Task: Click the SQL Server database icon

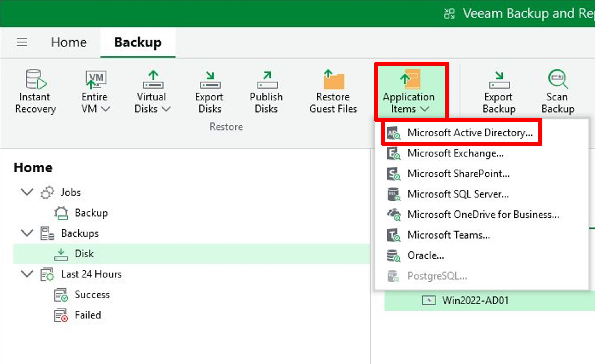Action: pyautogui.click(x=394, y=194)
